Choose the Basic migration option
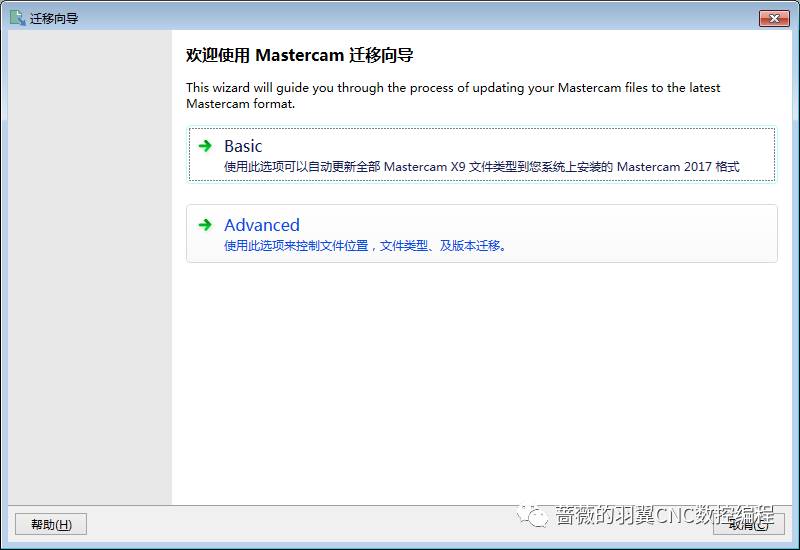The height and width of the screenshot is (550, 800). tap(482, 154)
